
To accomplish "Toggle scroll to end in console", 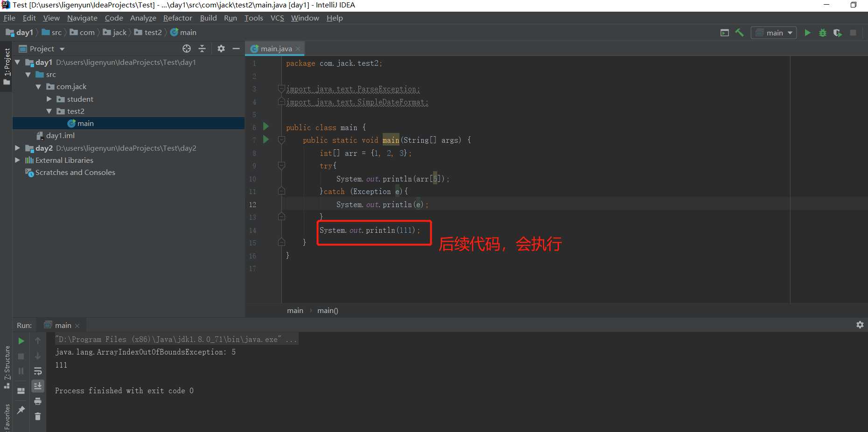I will pyautogui.click(x=38, y=386).
